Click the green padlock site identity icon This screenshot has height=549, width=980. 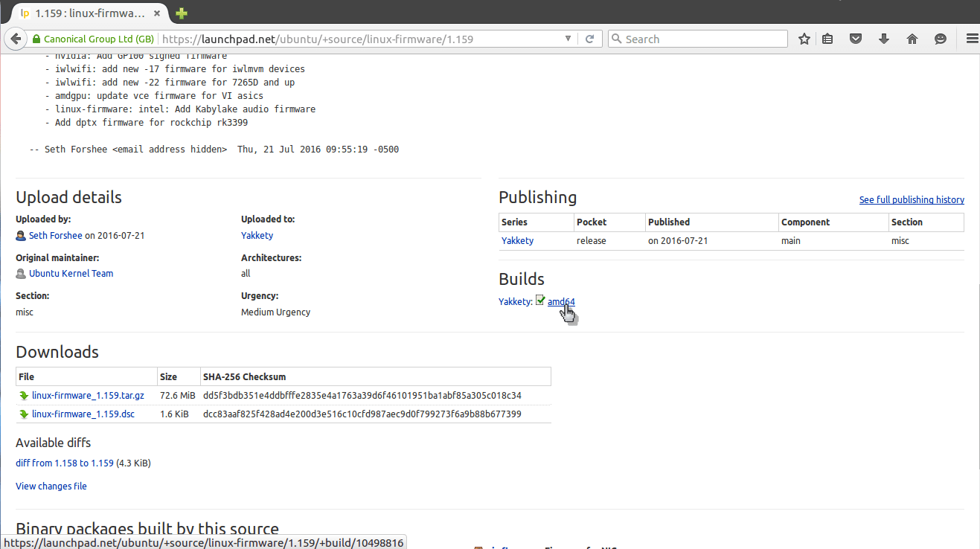(x=36, y=39)
